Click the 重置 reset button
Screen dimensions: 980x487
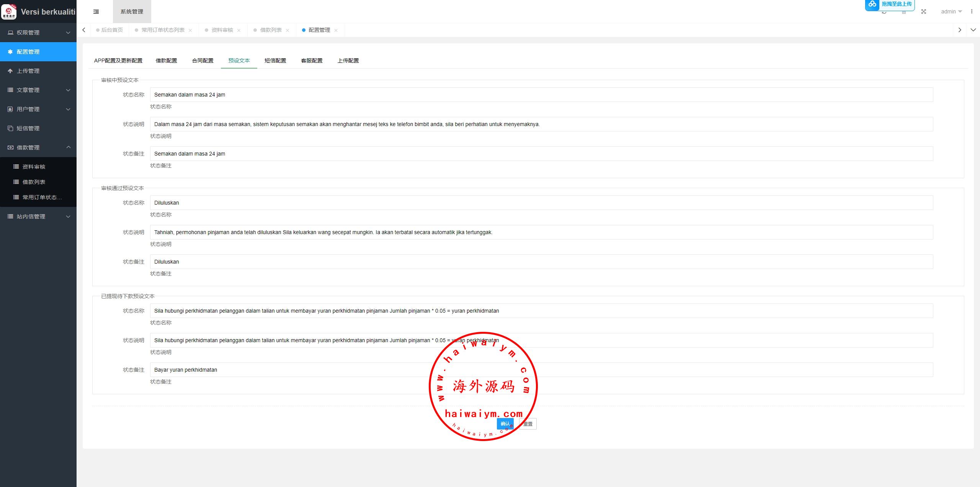coord(528,424)
